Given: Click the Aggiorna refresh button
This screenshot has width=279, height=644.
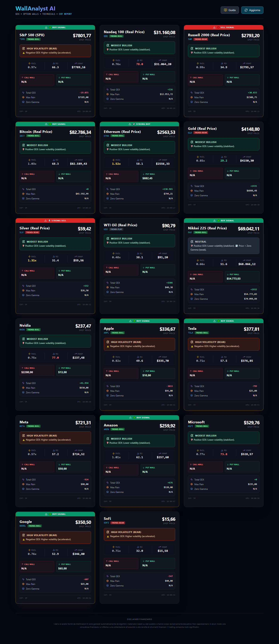Looking at the screenshot, I should tap(252, 10).
